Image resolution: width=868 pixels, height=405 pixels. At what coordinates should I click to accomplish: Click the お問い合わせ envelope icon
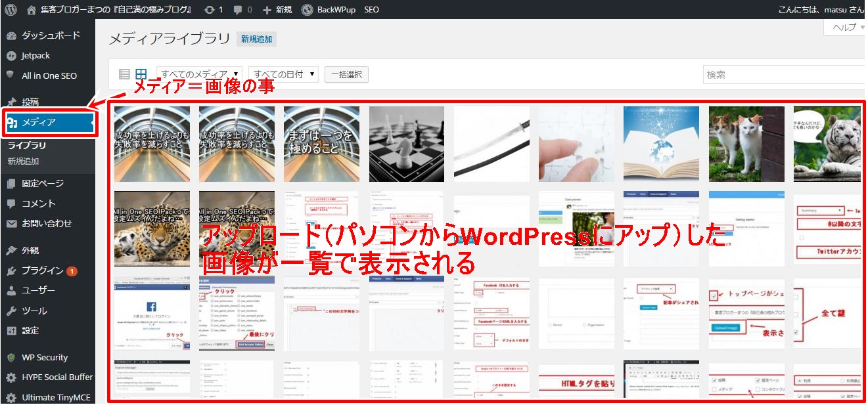[11, 224]
